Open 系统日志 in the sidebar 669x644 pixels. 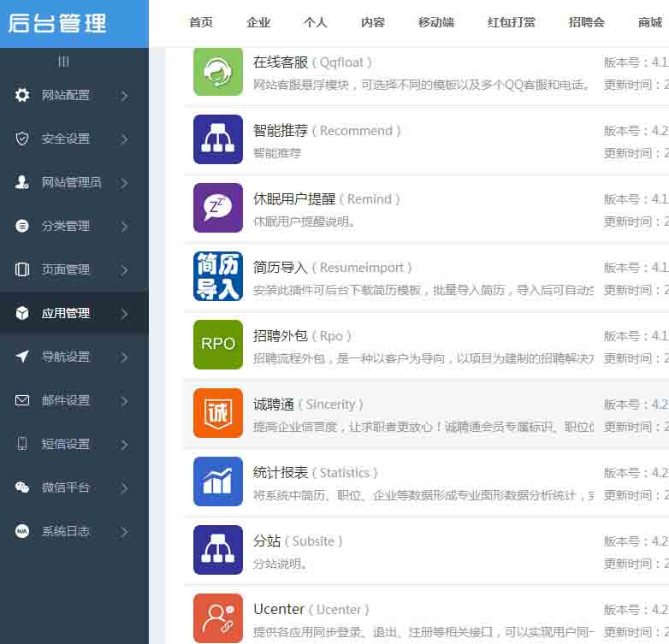pos(66,531)
